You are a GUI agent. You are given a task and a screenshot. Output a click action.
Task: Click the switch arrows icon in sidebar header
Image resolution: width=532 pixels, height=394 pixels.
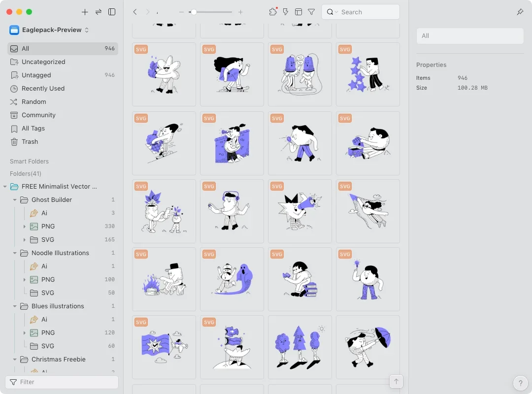pos(99,12)
